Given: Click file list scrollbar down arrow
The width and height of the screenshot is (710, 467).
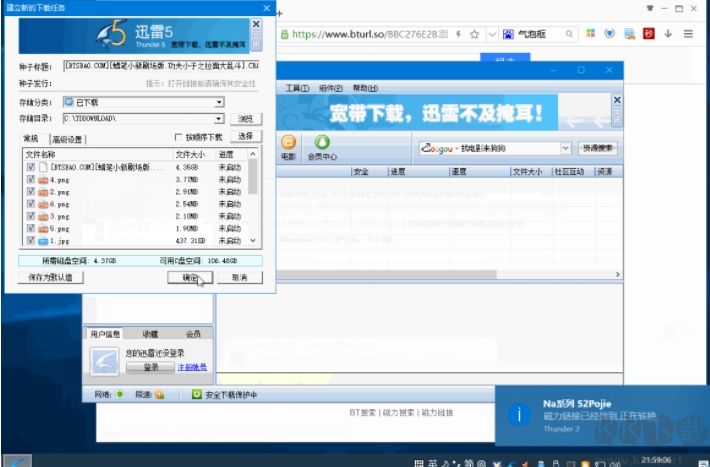Looking at the screenshot, I should point(253,241).
